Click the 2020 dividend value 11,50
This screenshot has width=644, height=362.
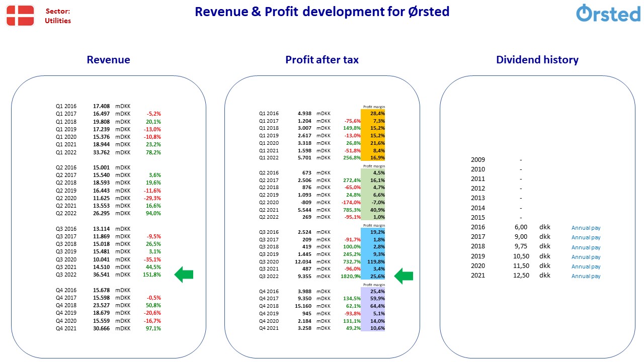tap(521, 265)
